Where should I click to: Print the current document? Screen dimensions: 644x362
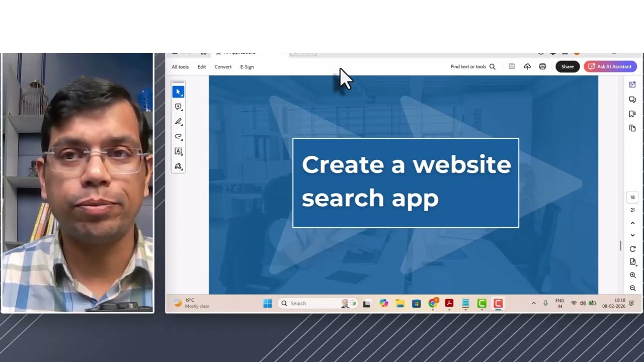click(x=542, y=66)
